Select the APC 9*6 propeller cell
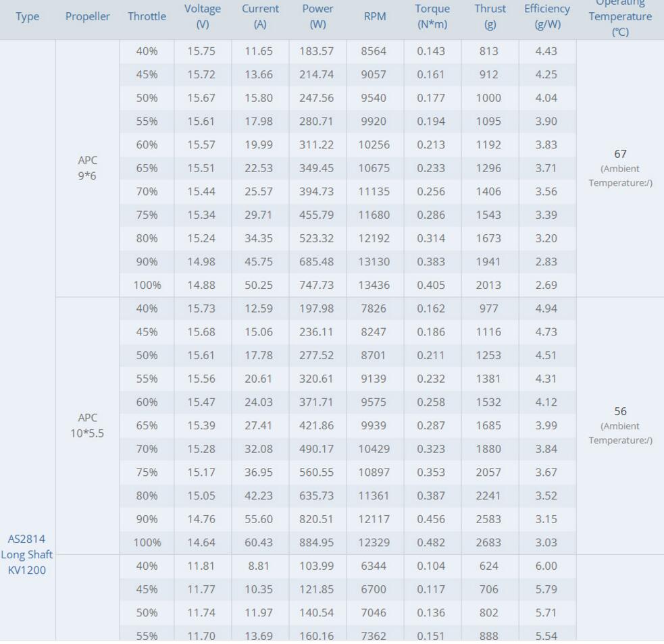Screen dimensions: 664x644 click(87, 169)
